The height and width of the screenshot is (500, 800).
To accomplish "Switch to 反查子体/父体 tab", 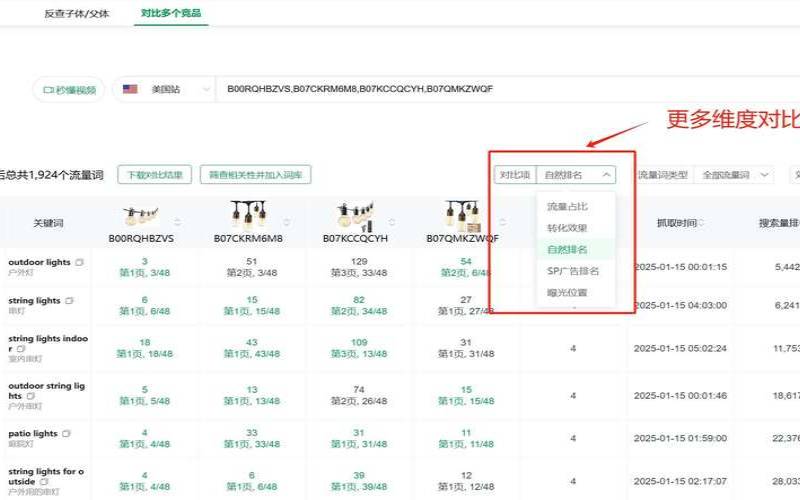I will [x=77, y=14].
